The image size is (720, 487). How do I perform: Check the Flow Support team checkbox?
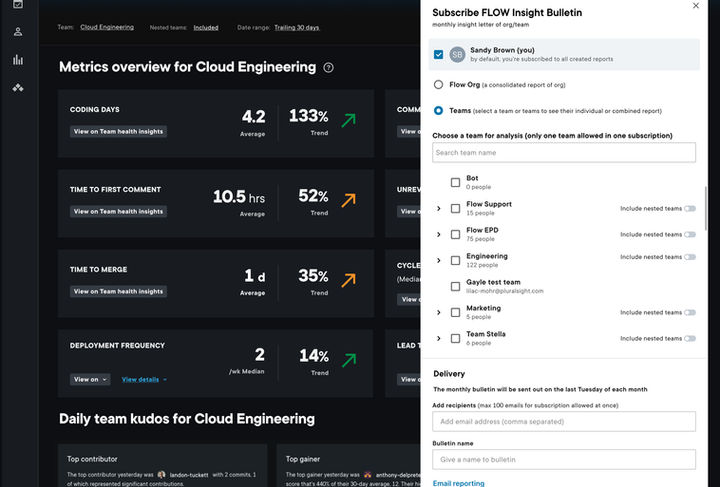tap(455, 208)
